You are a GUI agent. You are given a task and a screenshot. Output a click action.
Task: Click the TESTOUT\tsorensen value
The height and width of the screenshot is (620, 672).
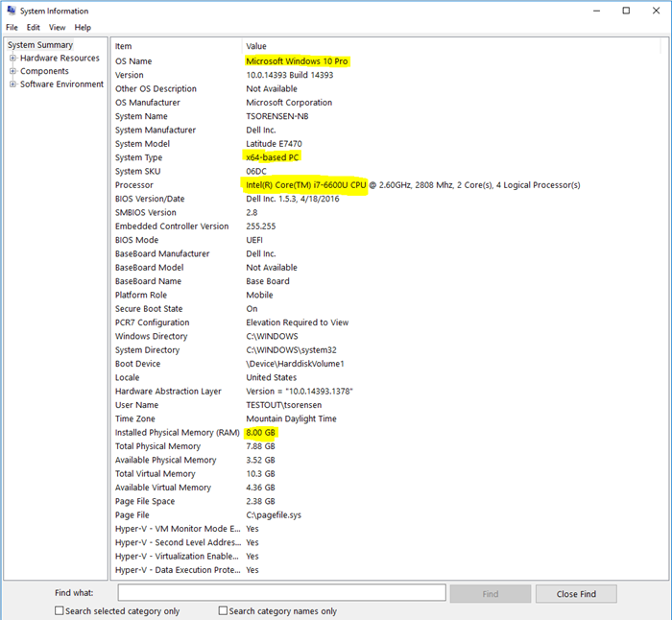[284, 405]
